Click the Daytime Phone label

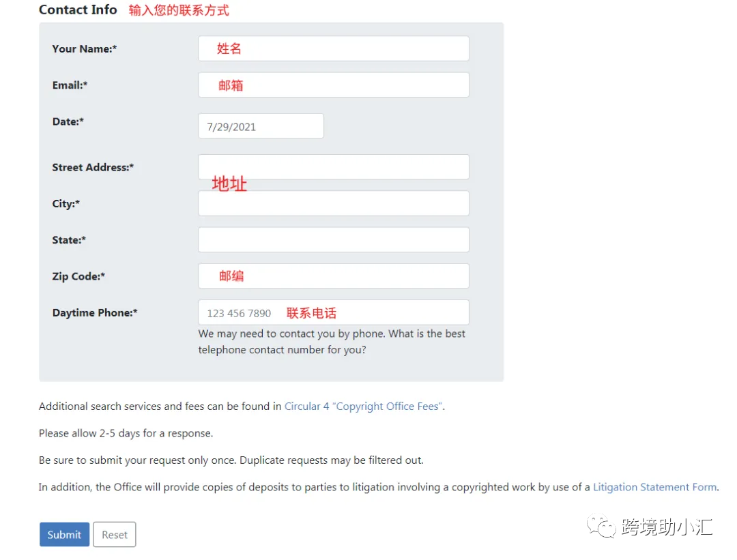[x=95, y=313]
